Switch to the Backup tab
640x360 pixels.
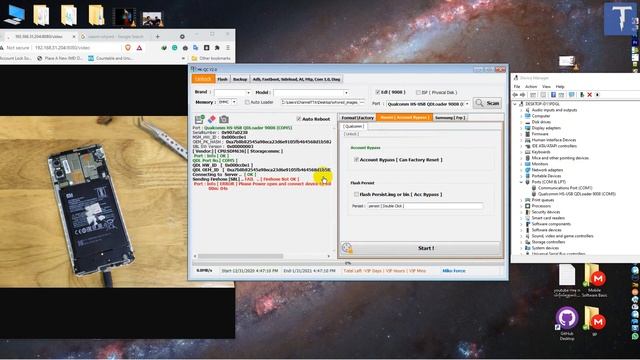coord(240,79)
